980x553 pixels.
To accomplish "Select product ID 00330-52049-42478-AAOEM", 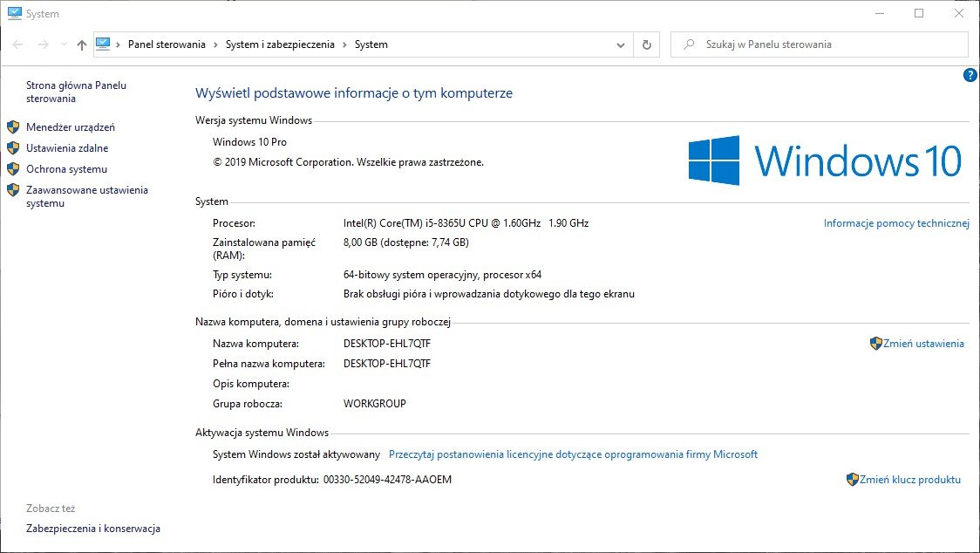I will click(387, 480).
